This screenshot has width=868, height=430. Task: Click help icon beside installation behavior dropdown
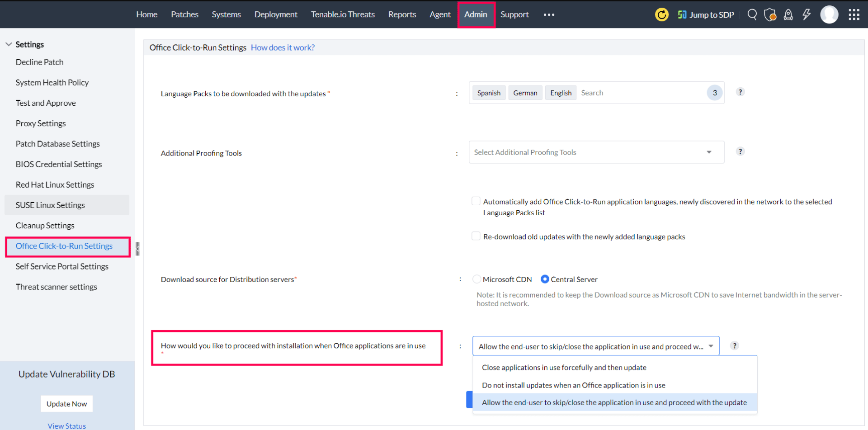(735, 346)
